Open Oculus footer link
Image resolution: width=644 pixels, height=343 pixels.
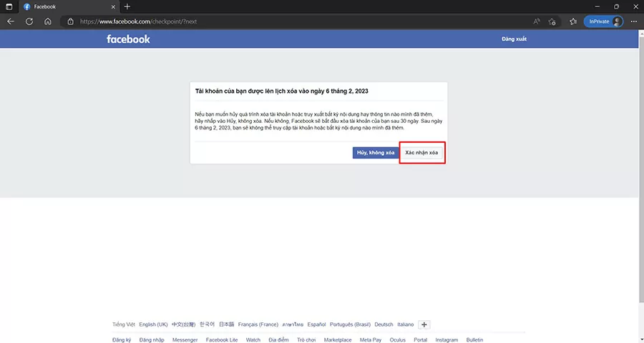(397, 339)
